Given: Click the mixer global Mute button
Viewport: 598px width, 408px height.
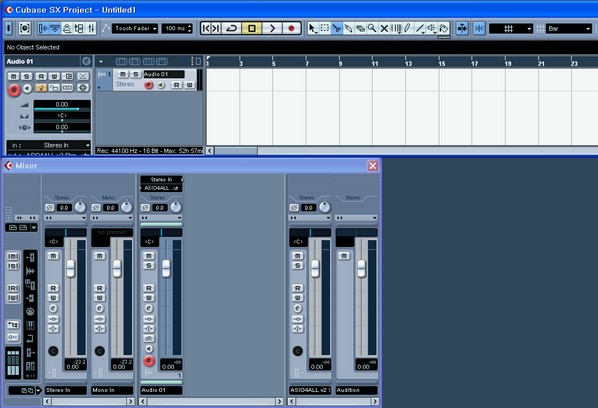Looking at the screenshot, I should pyautogui.click(x=13, y=256).
